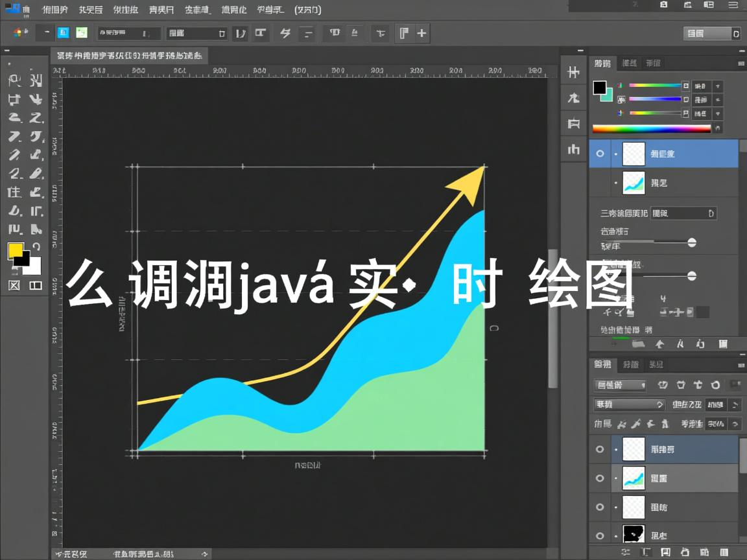Click the topmost icon in the collapsed panel strip

pos(574,73)
